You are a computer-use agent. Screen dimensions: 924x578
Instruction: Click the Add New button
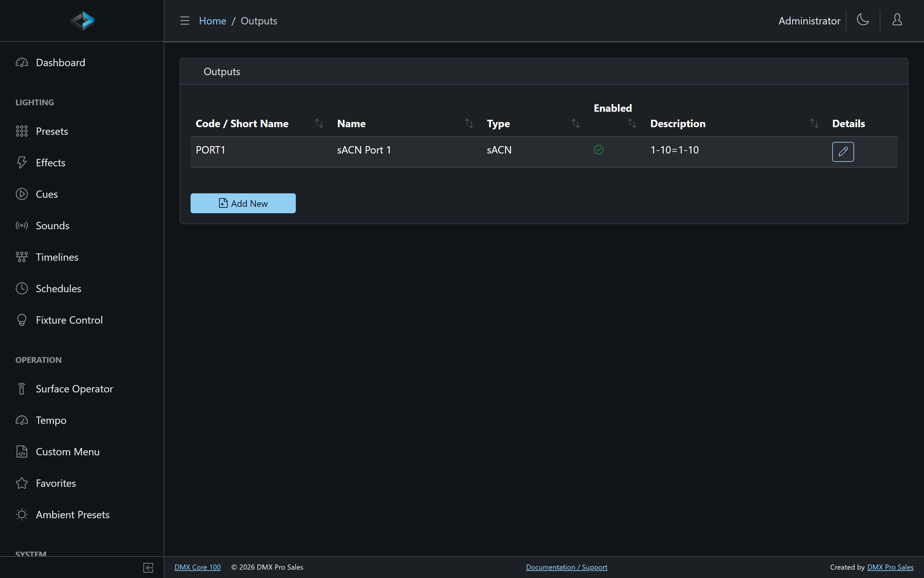pos(243,203)
